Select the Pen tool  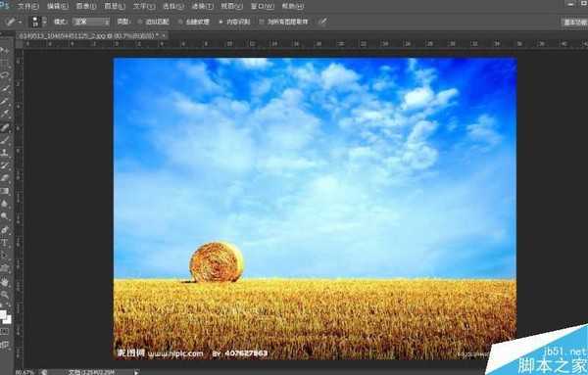click(5, 230)
